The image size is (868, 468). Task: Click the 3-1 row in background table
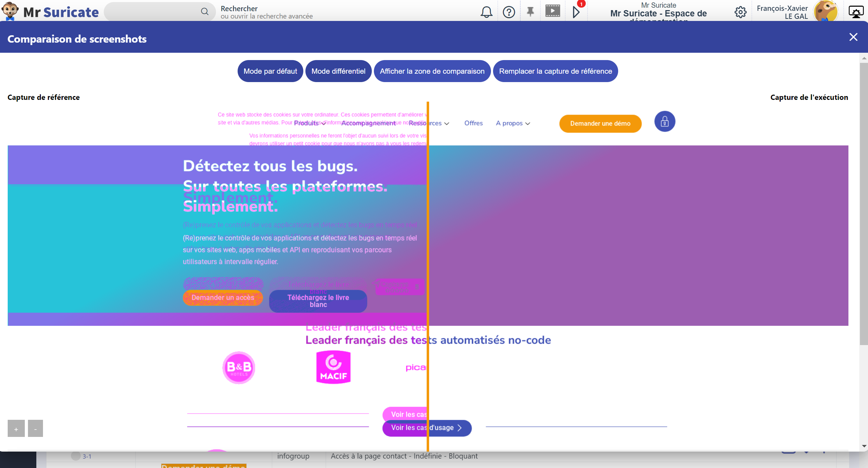87,456
